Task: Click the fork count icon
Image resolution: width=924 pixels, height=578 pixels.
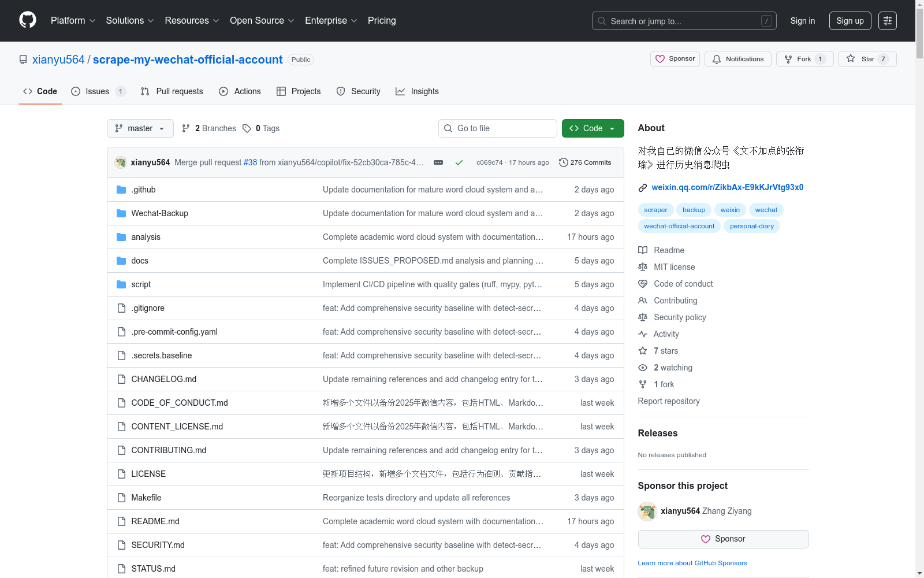Action: 643,384
